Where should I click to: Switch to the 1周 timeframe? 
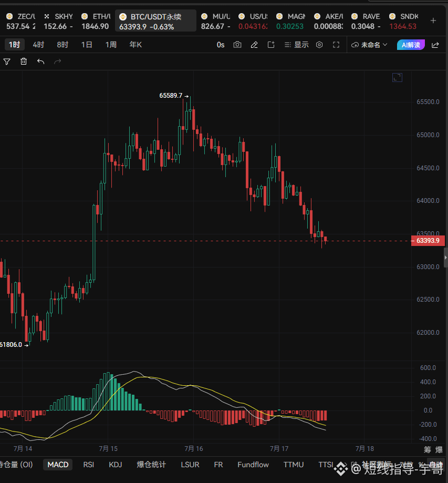(111, 45)
